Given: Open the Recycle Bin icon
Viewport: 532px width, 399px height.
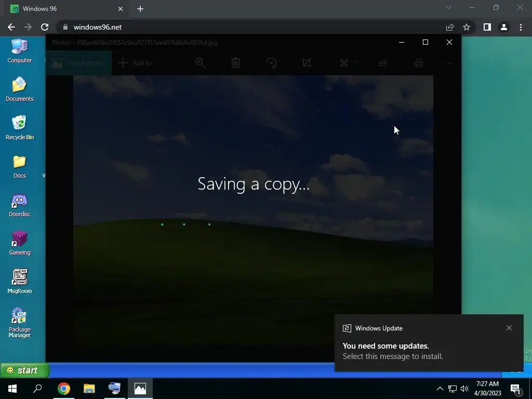Looking at the screenshot, I should (19, 128).
